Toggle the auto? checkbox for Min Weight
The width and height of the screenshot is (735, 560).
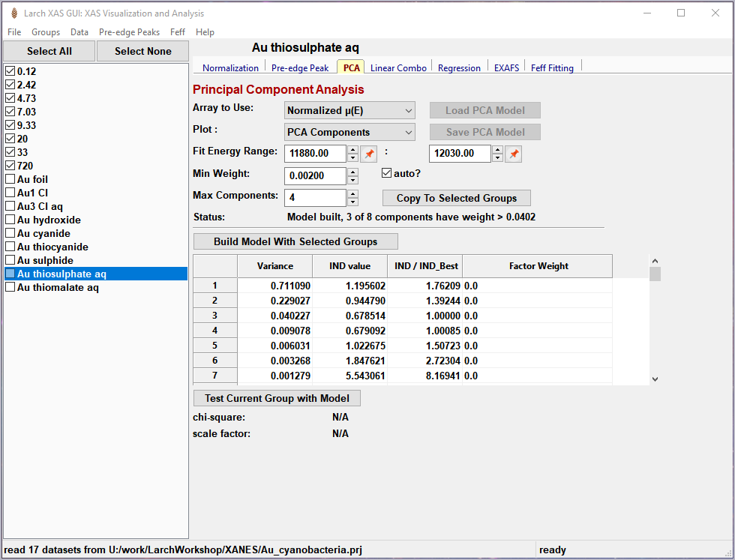(x=387, y=174)
